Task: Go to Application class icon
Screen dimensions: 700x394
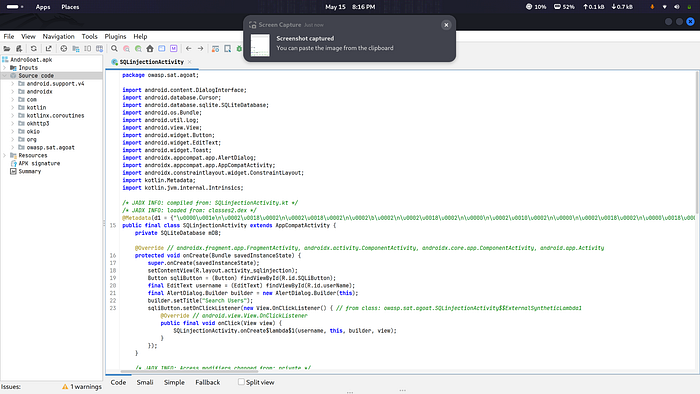Action: tap(162, 49)
